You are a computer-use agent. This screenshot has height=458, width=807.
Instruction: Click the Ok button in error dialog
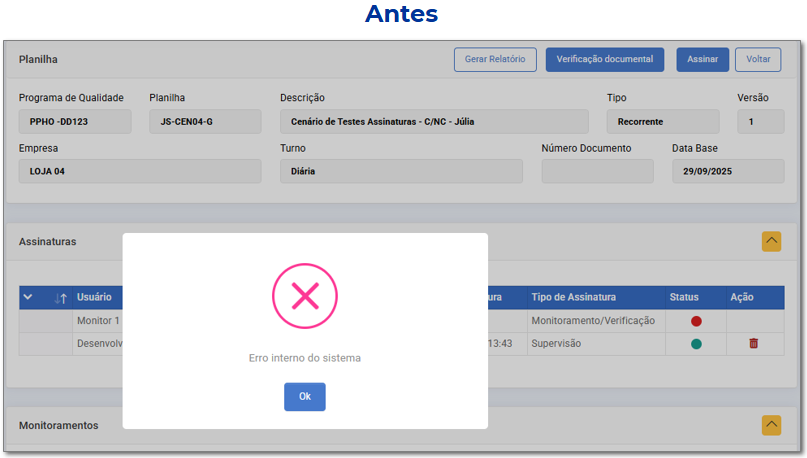[304, 397]
